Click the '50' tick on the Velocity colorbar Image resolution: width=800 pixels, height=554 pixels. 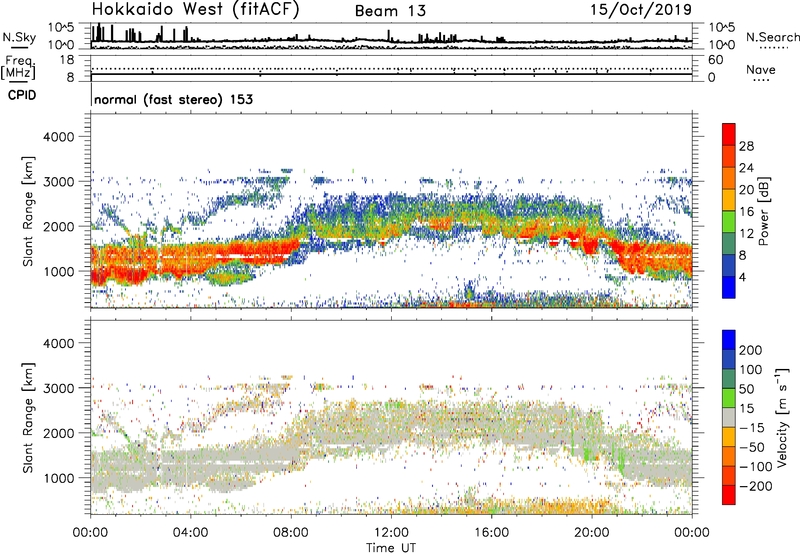click(x=746, y=389)
